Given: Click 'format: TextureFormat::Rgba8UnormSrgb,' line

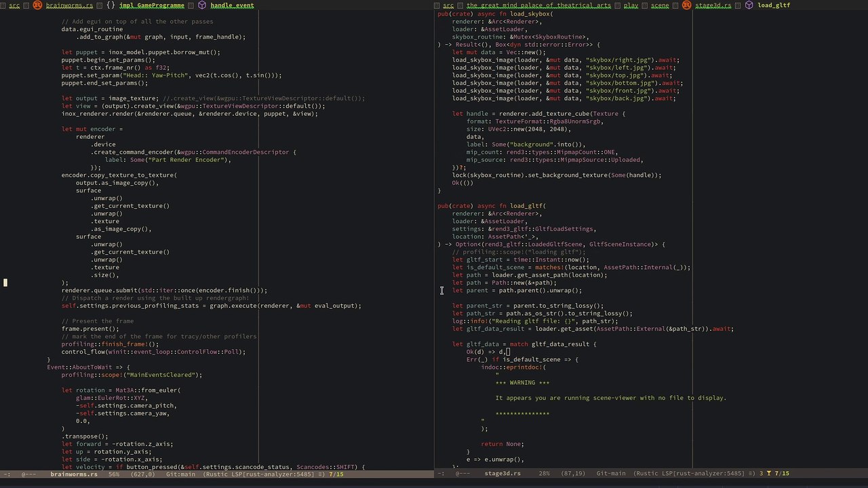Looking at the screenshot, I should pos(535,121).
